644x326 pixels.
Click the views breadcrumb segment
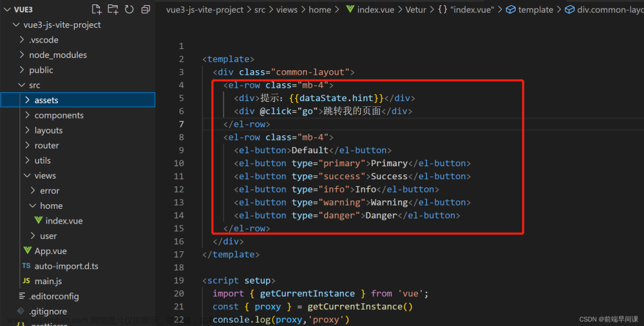287,10
